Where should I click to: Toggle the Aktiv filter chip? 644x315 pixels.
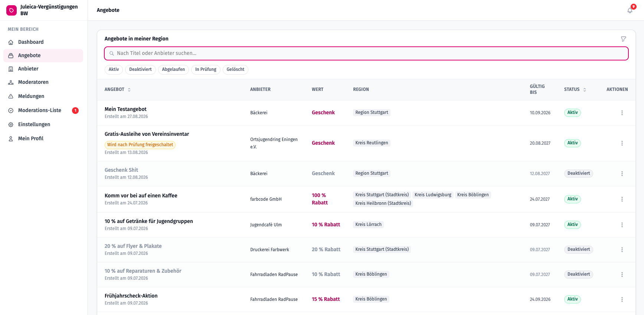pos(114,69)
